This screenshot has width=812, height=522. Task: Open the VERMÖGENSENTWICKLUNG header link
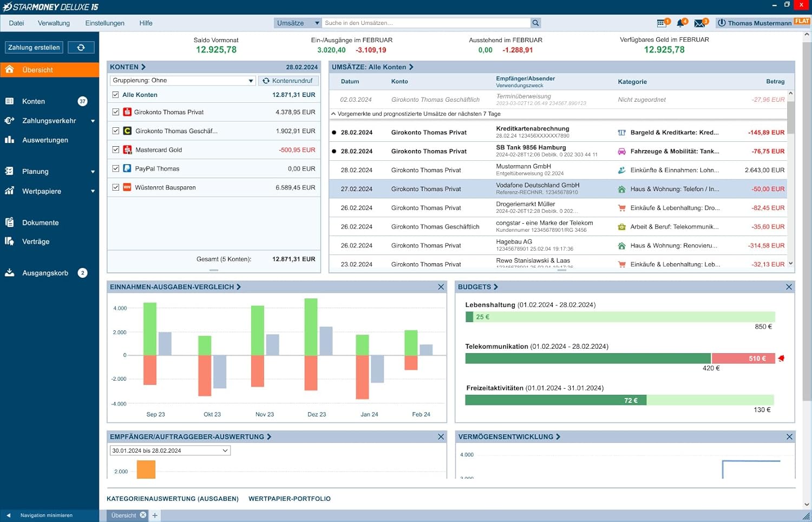tap(509, 437)
